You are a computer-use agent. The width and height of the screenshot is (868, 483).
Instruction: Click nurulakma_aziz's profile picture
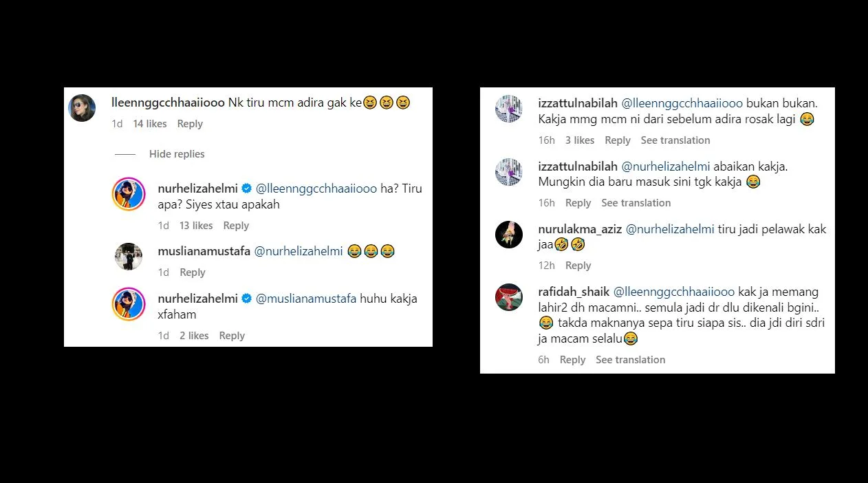(x=509, y=235)
